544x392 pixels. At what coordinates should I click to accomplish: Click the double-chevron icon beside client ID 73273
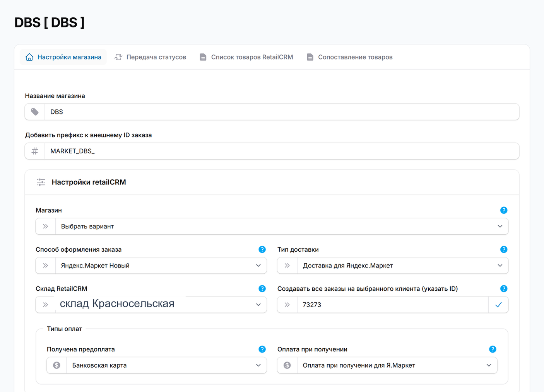point(287,305)
